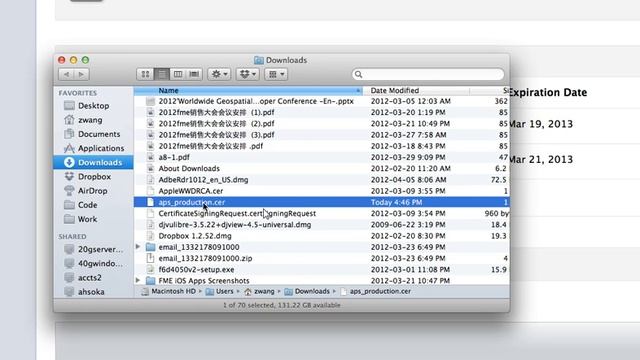Open Desktop in the sidebar
The width and height of the screenshot is (640, 360).
(x=93, y=106)
